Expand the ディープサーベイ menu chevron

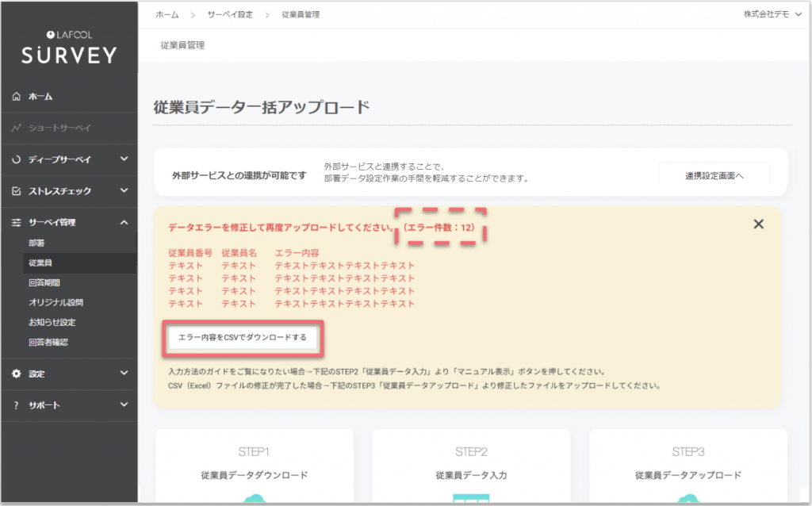[x=124, y=159]
